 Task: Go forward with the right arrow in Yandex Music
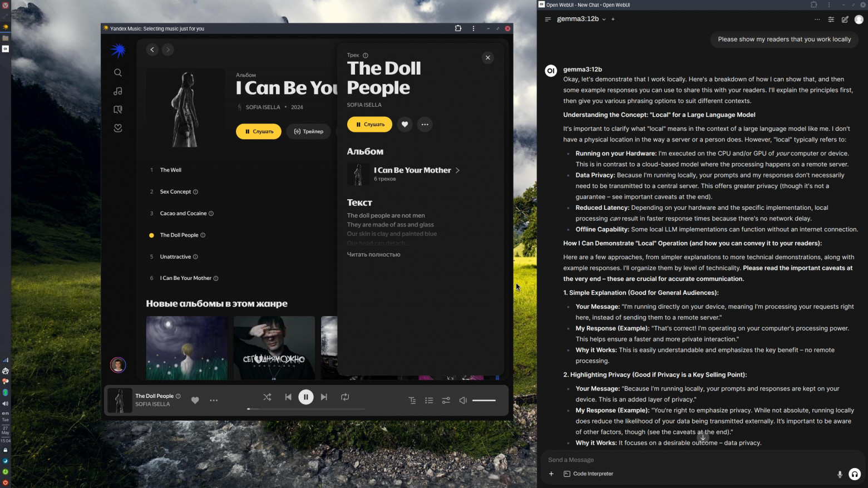167,50
